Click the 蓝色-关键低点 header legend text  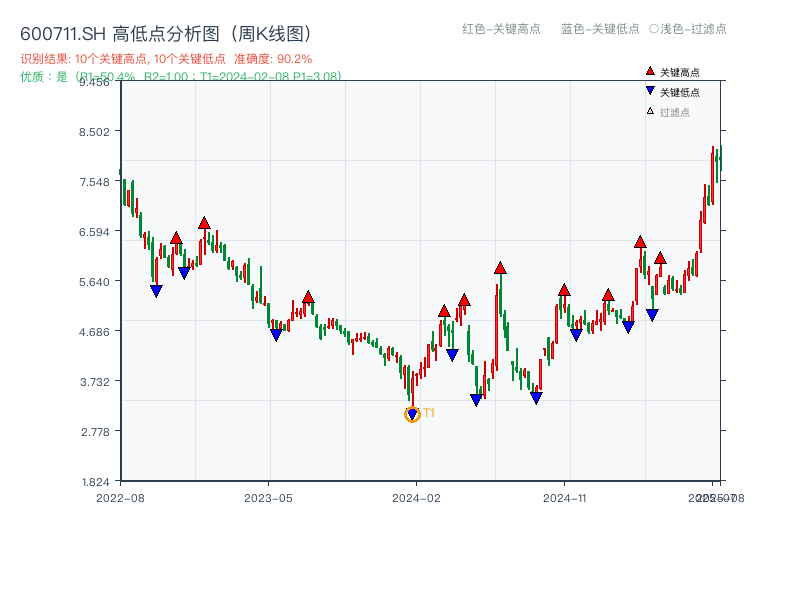600,29
